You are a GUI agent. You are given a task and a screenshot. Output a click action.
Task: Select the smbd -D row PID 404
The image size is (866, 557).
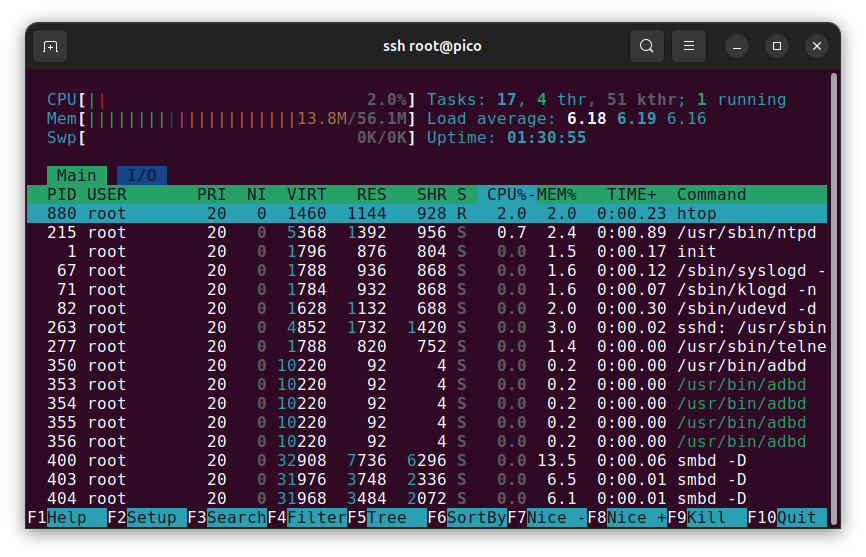coord(427,498)
